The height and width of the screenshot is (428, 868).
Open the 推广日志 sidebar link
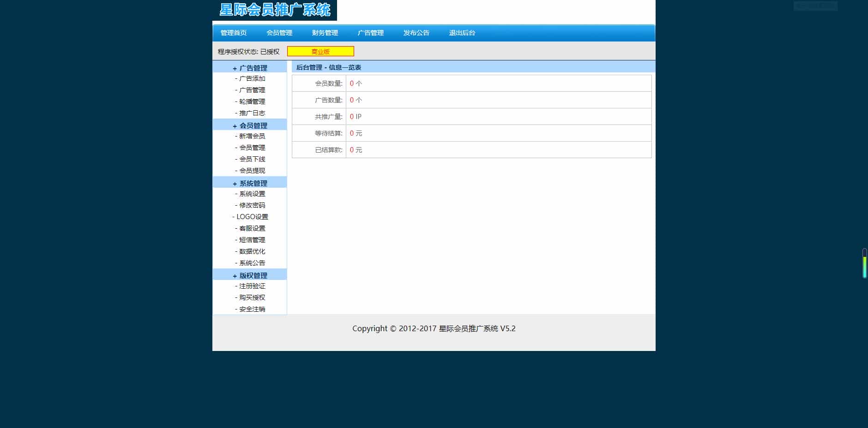250,113
